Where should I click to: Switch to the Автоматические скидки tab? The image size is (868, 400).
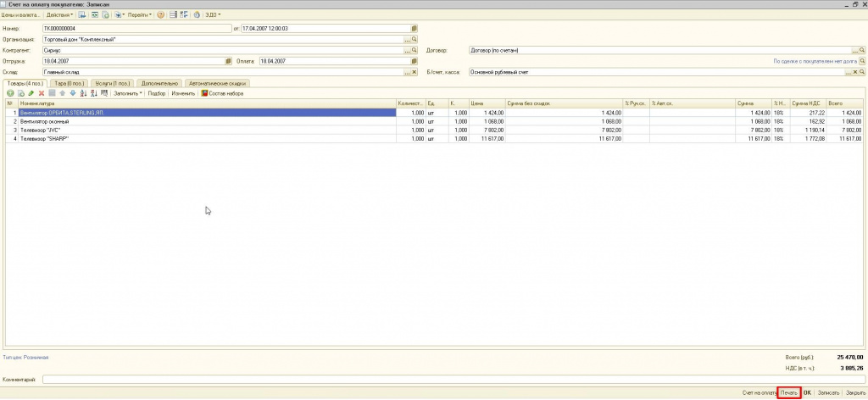218,83
